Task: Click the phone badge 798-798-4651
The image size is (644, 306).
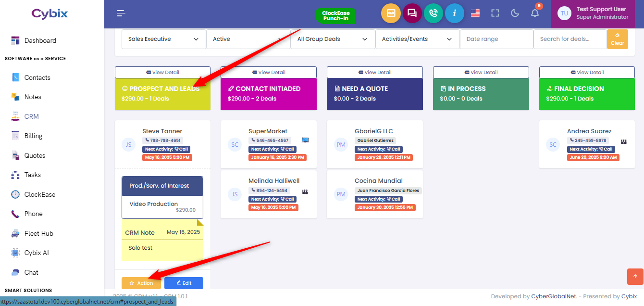Action: [x=163, y=140]
